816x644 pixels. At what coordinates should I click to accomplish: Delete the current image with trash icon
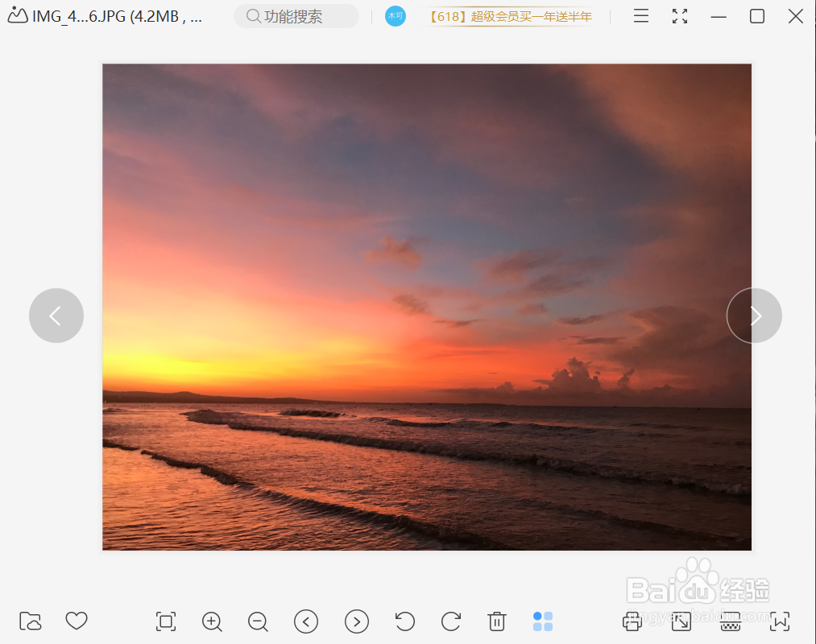pos(497,621)
